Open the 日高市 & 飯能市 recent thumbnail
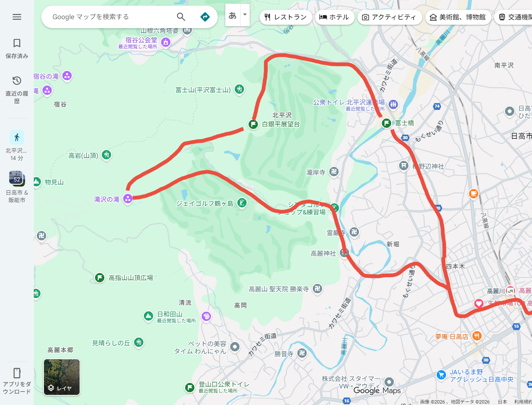The image size is (532, 405). click(x=17, y=178)
